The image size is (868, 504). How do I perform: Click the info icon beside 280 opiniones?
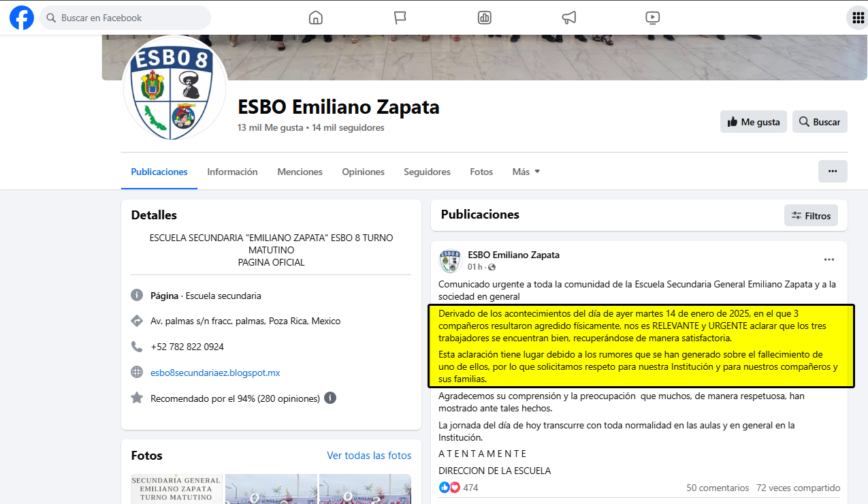pyautogui.click(x=330, y=398)
